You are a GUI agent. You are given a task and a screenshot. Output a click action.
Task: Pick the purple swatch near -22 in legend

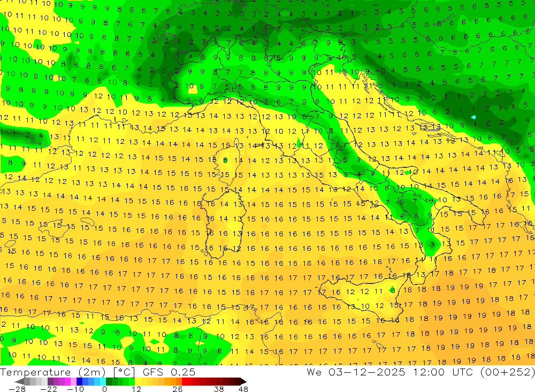(x=50, y=381)
